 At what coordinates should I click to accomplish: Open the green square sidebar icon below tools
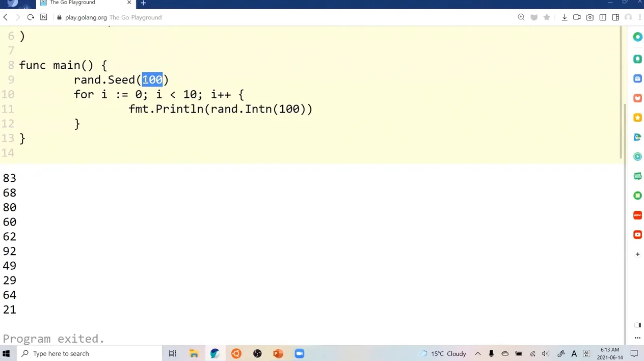(637, 196)
